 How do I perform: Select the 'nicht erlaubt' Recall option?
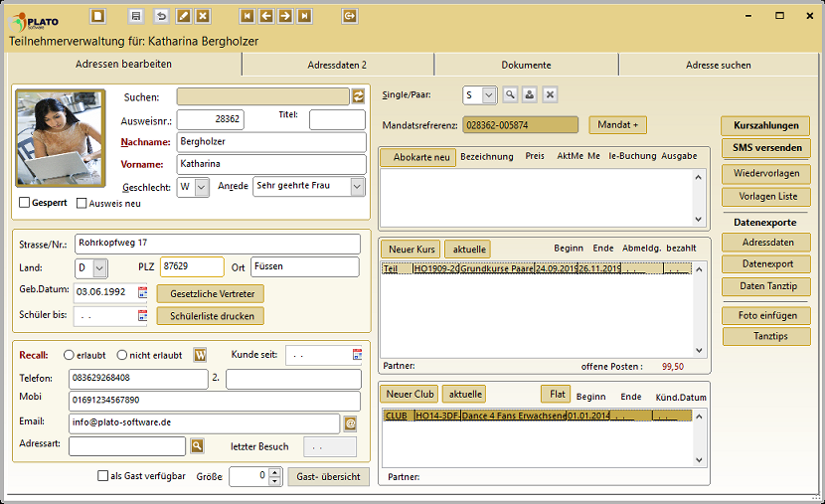122,355
